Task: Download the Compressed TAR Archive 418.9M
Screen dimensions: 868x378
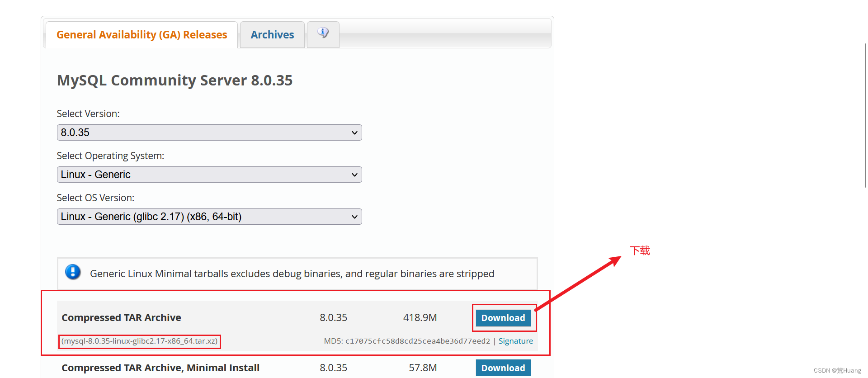Action: pos(503,318)
